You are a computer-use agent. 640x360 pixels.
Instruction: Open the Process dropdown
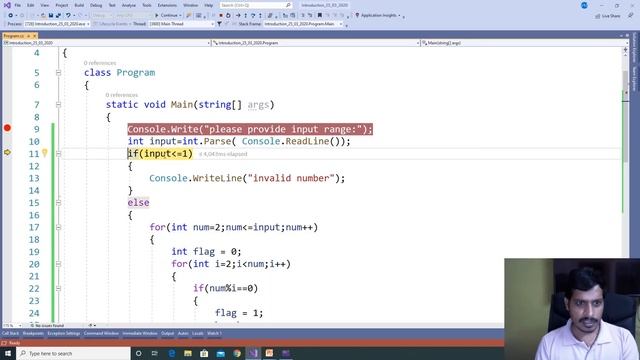point(57,24)
